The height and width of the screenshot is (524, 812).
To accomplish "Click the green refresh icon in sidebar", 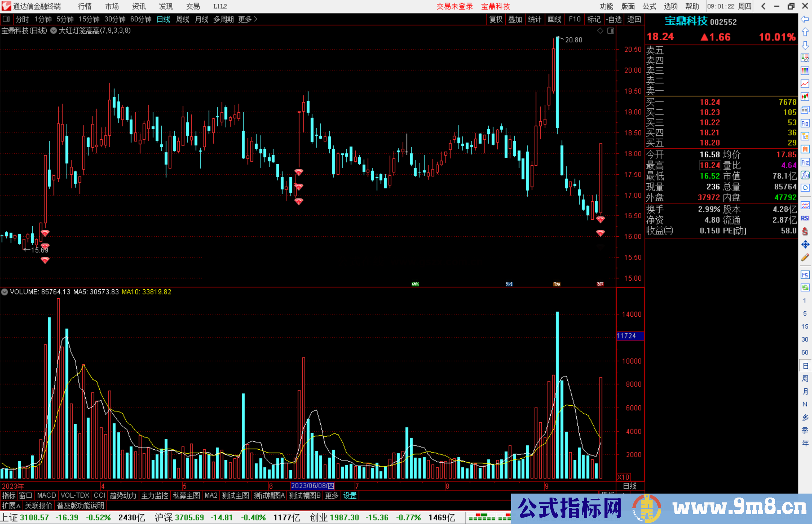I will tap(805, 288).
